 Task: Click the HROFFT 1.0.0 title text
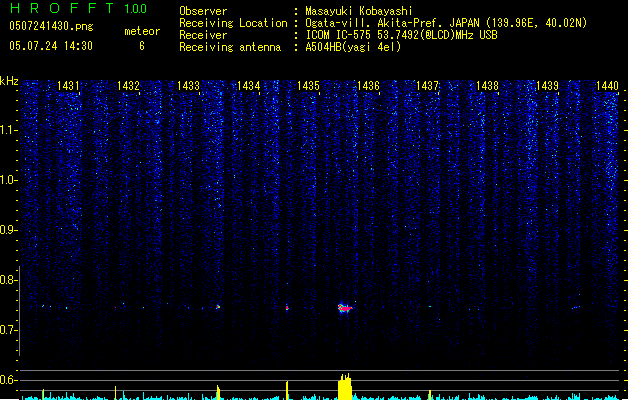[79, 8]
